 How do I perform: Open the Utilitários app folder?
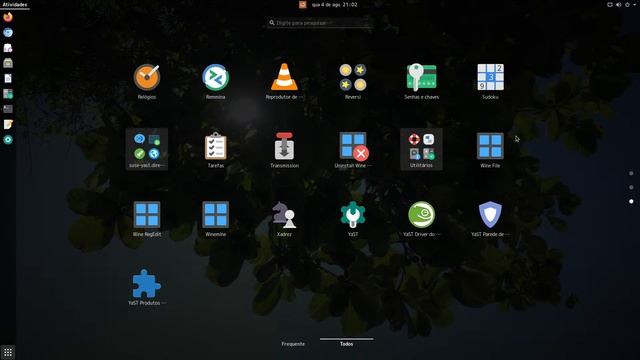pos(421,149)
